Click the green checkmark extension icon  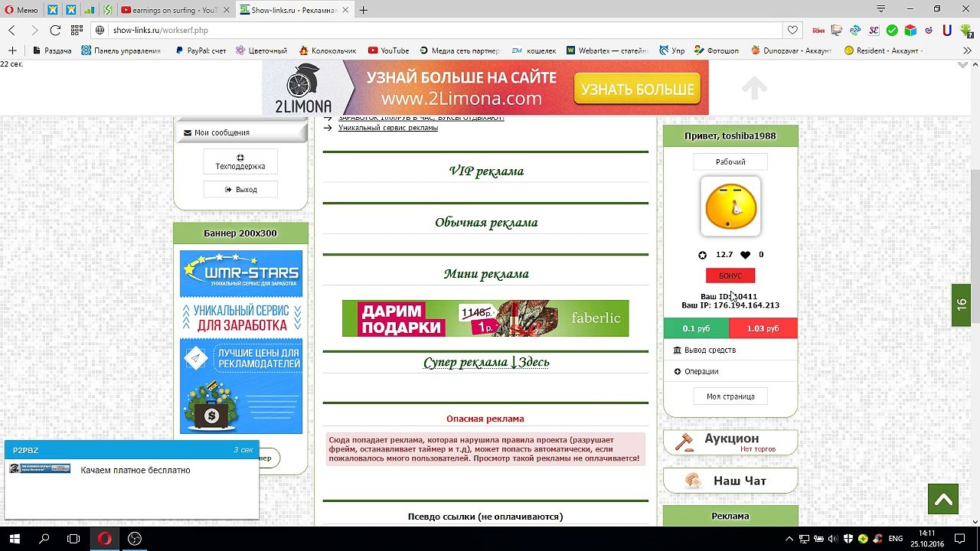click(892, 31)
